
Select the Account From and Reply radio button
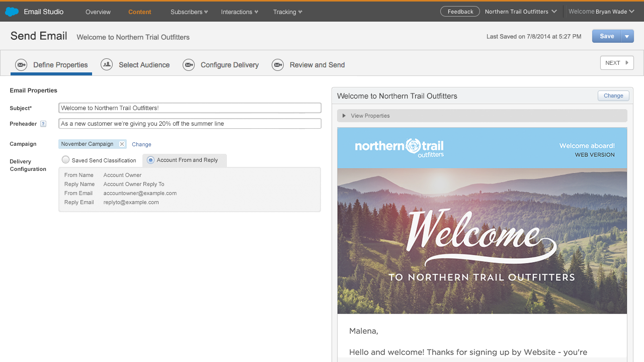click(150, 160)
